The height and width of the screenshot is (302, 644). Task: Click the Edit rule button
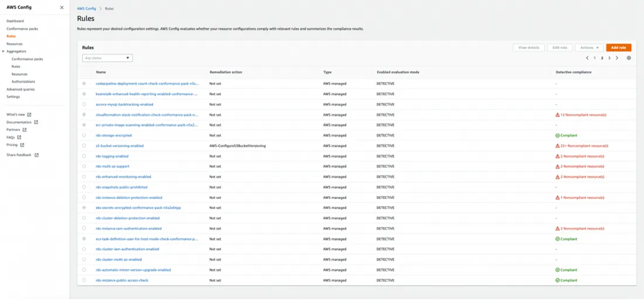click(x=560, y=47)
